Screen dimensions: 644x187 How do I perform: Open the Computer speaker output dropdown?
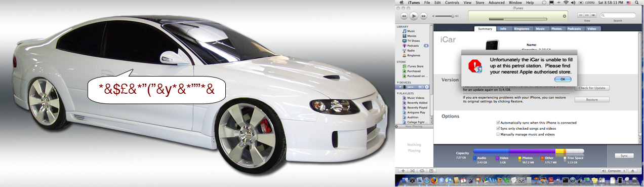pyautogui.click(x=614, y=171)
